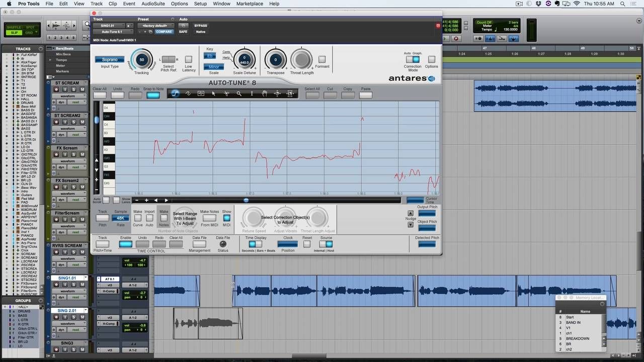Open the Marketplace menu

pyautogui.click(x=250, y=4)
